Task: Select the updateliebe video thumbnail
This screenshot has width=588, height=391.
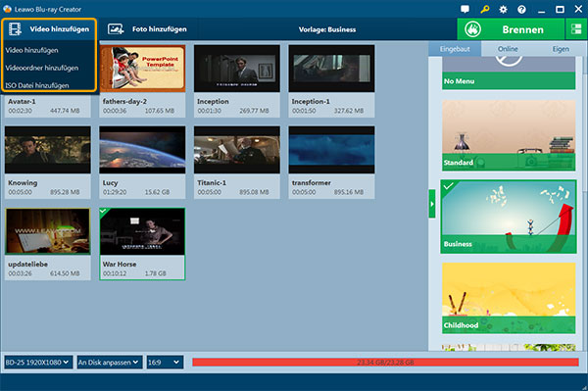Action: click(x=48, y=231)
